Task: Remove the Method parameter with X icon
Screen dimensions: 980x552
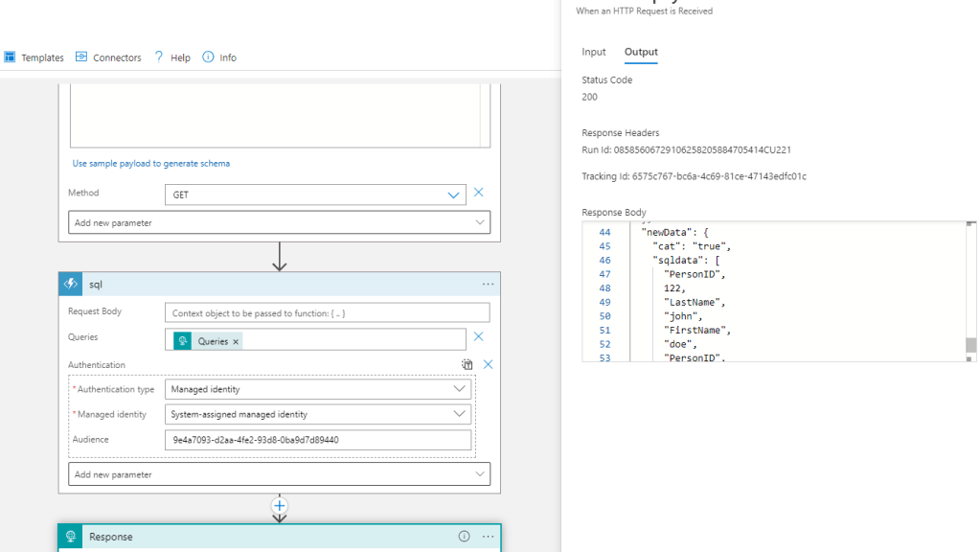Action: 479,193
